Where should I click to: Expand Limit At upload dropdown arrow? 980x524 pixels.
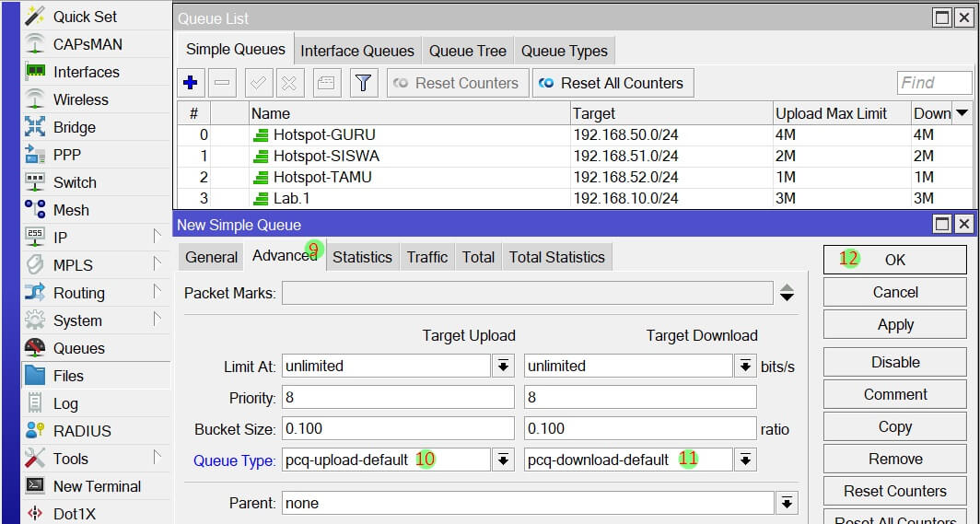[503, 366]
